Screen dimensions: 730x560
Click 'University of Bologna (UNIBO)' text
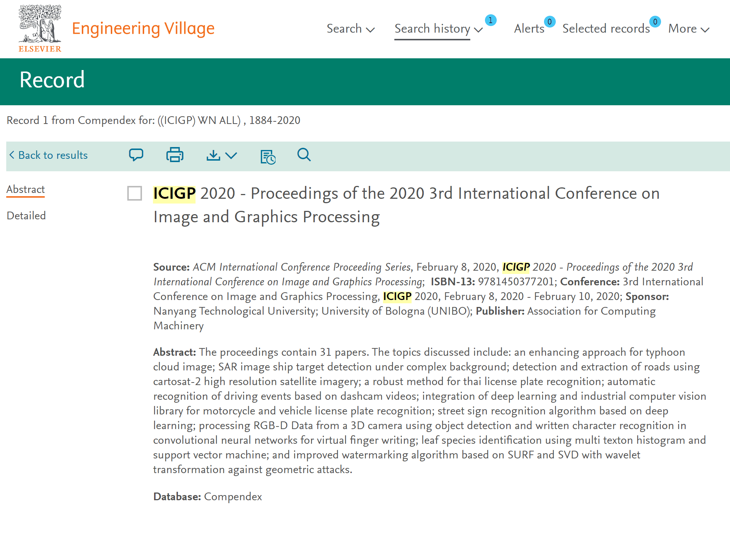coord(396,311)
